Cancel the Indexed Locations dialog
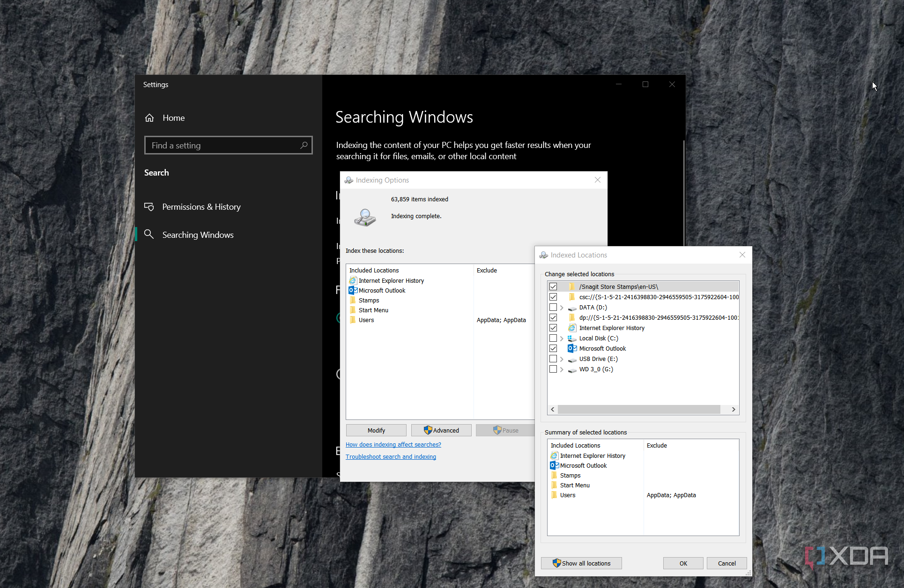This screenshot has width=904, height=588. pyautogui.click(x=727, y=563)
